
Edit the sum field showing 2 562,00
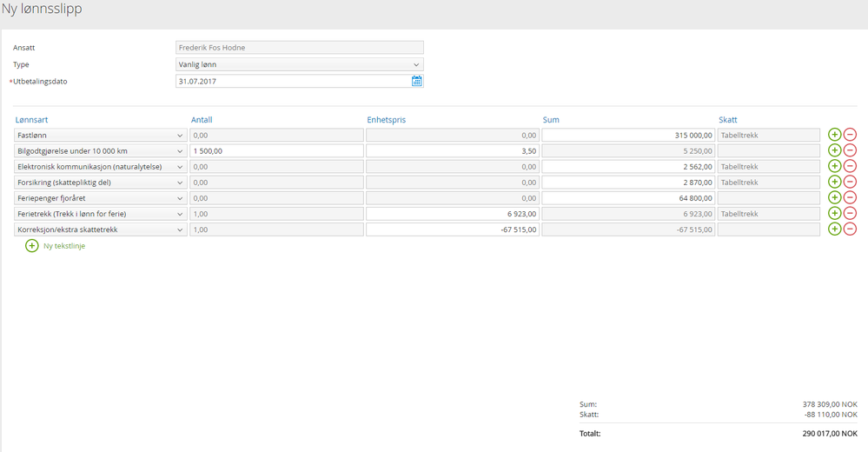tap(628, 167)
